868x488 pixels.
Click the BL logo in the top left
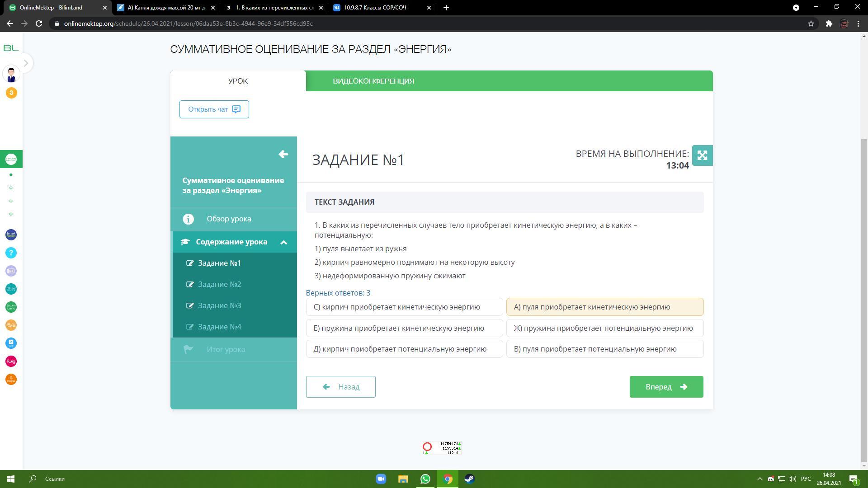point(11,48)
